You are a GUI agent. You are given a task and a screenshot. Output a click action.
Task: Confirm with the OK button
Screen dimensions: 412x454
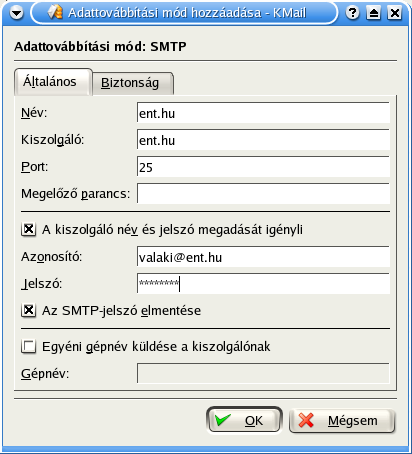tap(244, 420)
